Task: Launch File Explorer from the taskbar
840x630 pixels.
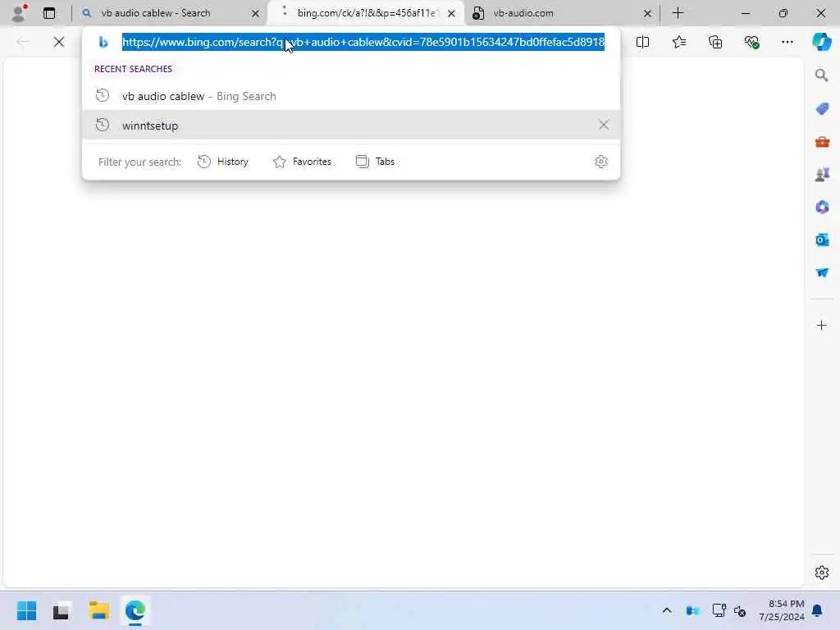Action: [98, 610]
